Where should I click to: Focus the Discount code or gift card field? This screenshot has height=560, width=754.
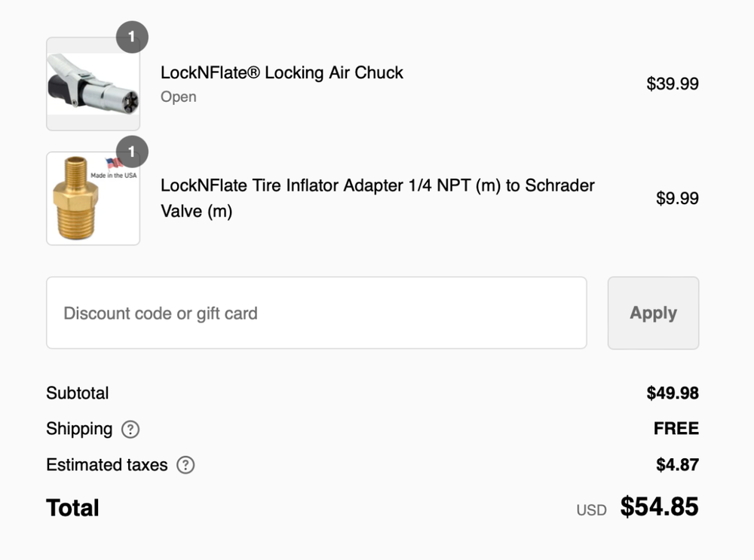point(316,313)
